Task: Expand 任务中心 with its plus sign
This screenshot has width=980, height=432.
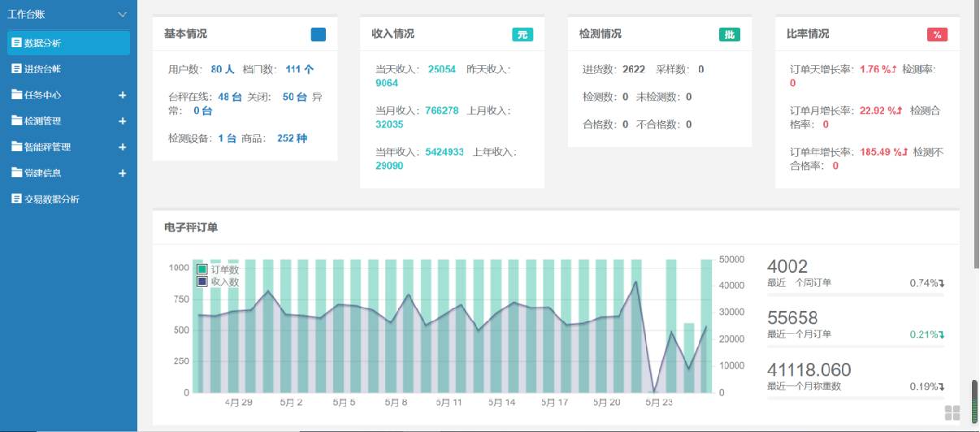Action: pos(123,95)
